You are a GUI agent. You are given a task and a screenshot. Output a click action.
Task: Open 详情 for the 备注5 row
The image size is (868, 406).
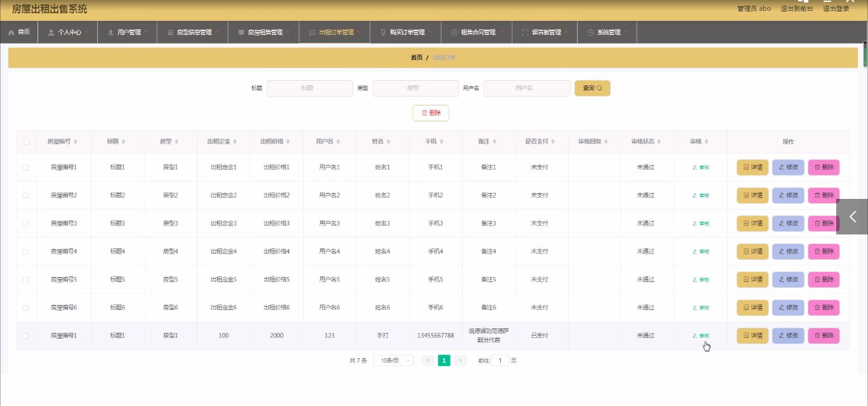tap(752, 280)
